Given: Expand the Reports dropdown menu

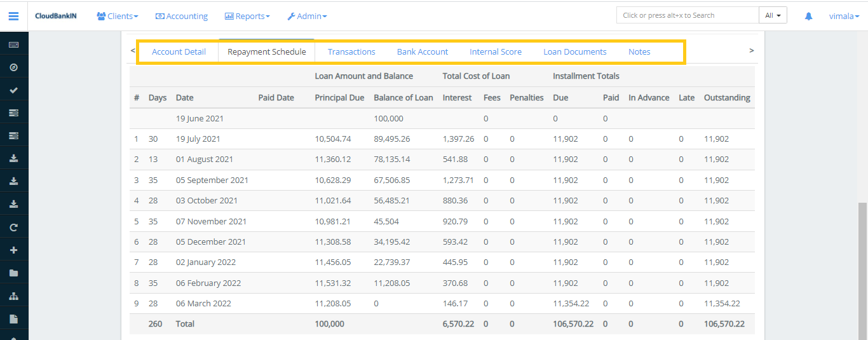Looking at the screenshot, I should pos(247,16).
